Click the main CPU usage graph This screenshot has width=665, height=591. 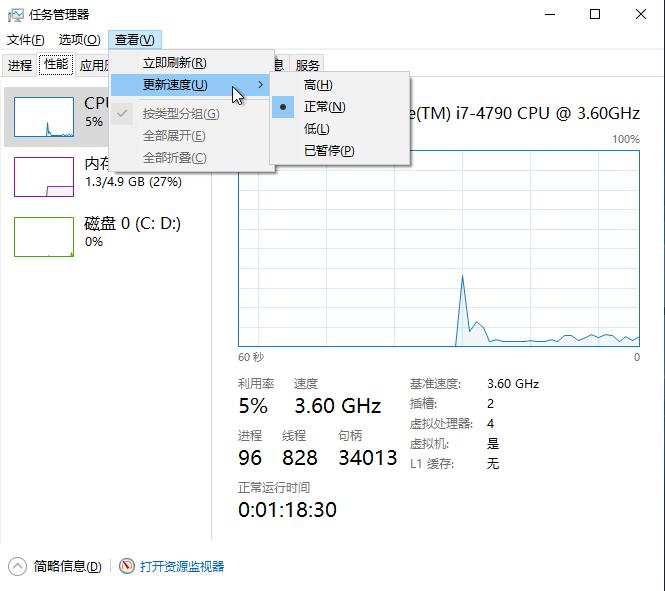439,248
